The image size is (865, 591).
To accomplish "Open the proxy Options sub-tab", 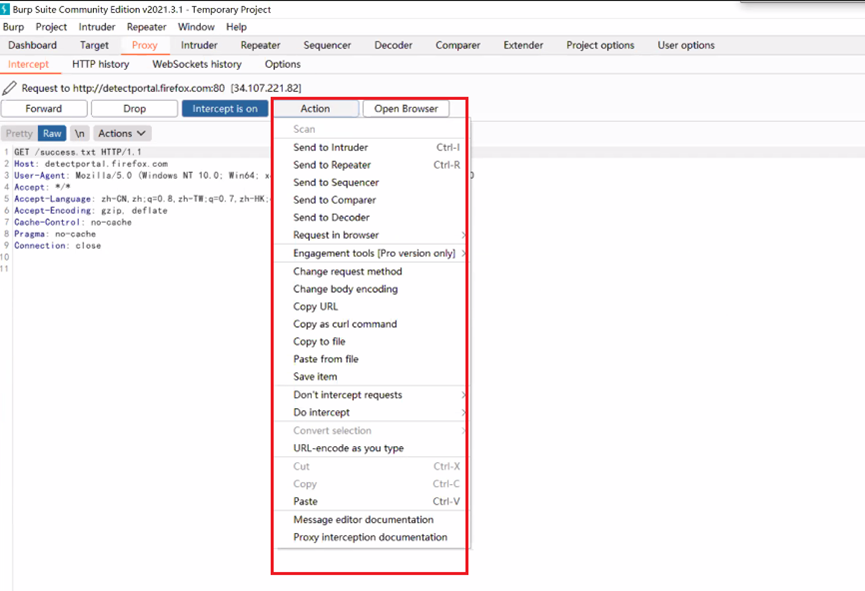I will (x=282, y=64).
